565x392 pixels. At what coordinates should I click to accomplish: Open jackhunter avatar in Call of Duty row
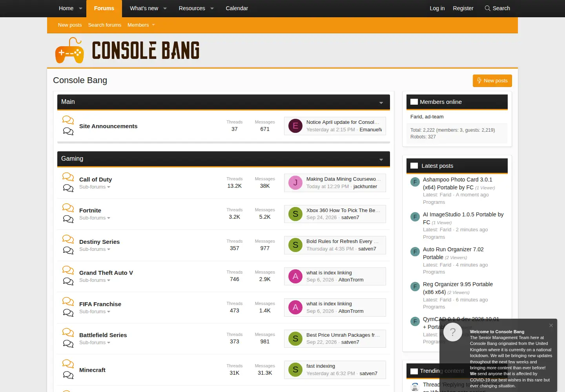pos(295,183)
